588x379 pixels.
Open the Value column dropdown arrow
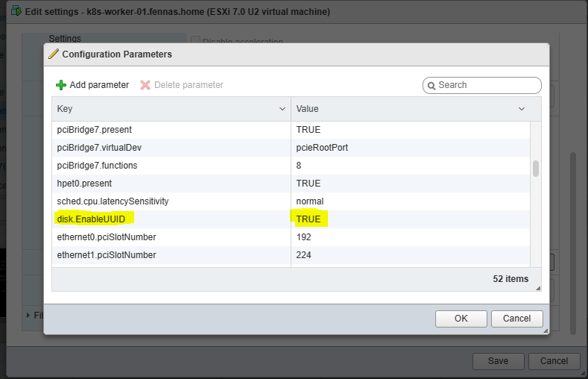point(522,109)
